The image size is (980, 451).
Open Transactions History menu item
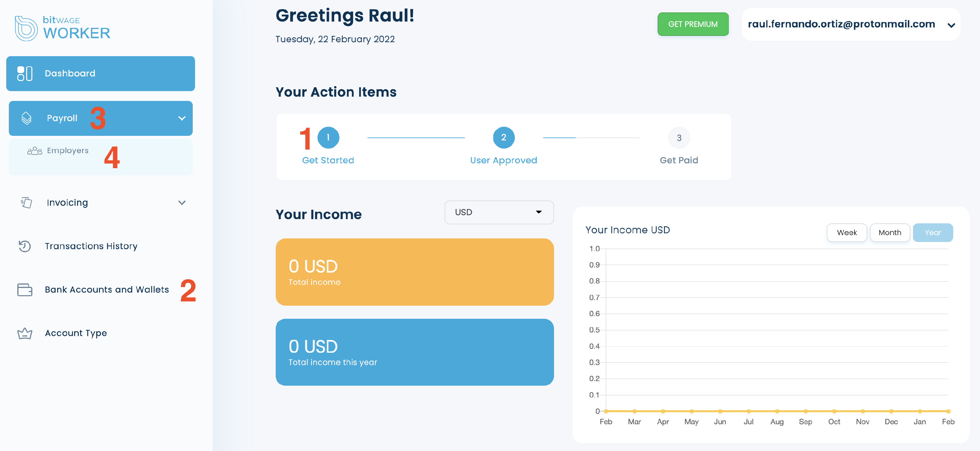pos(91,247)
